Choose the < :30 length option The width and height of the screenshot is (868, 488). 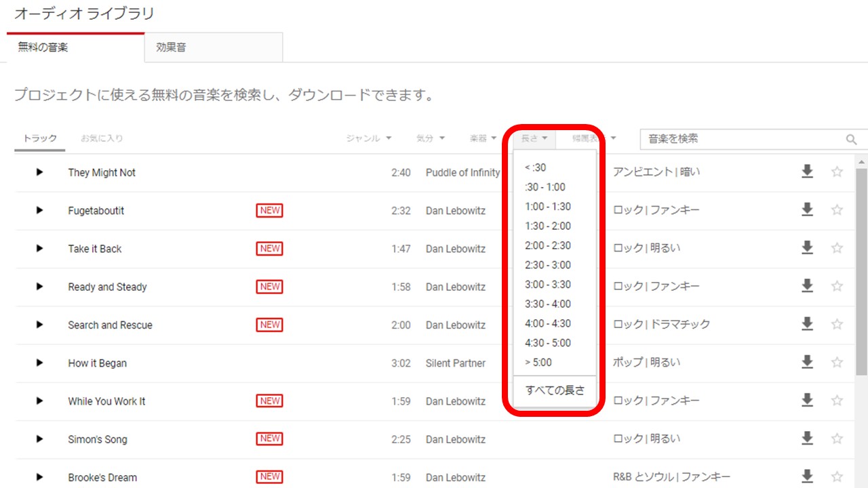(x=555, y=167)
